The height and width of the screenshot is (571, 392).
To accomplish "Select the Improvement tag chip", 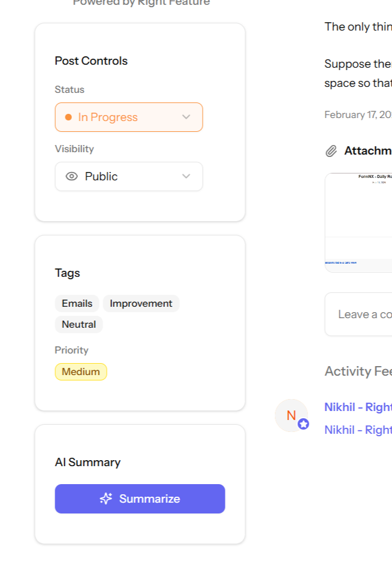I will (x=141, y=303).
